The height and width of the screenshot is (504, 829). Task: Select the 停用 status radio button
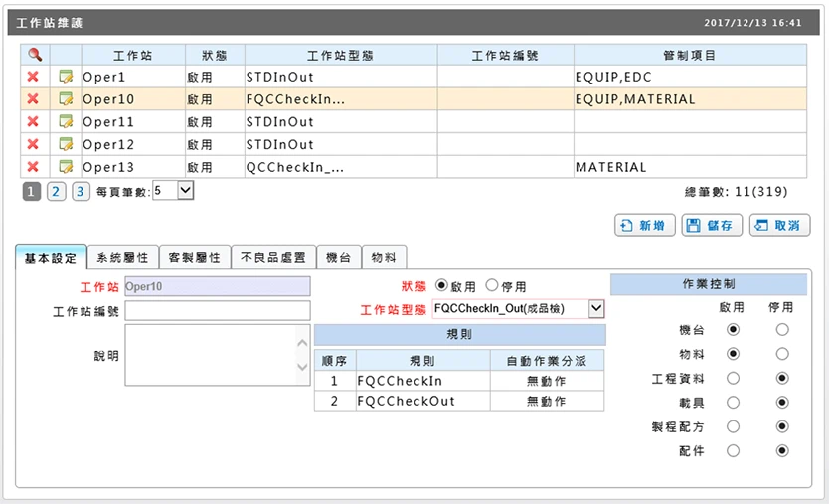492,285
